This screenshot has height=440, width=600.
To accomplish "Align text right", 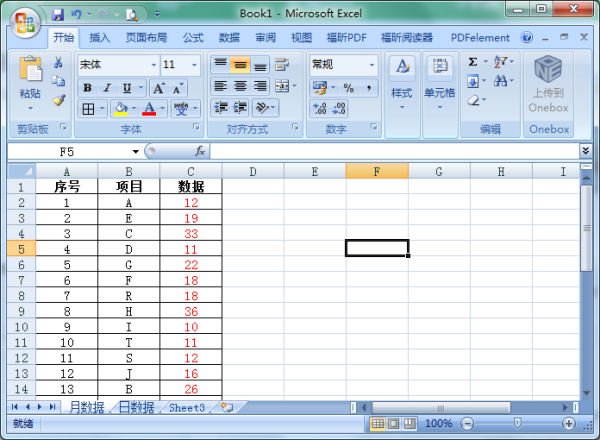I will 260,86.
